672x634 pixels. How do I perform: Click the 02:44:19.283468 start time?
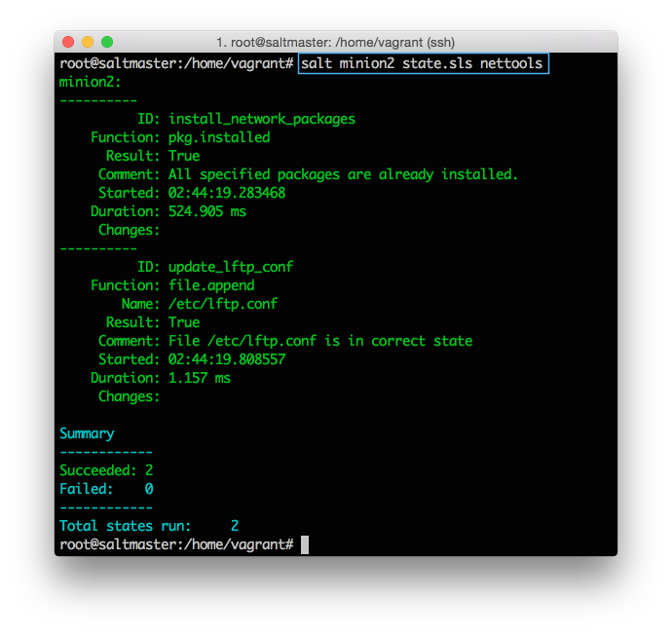[226, 193]
